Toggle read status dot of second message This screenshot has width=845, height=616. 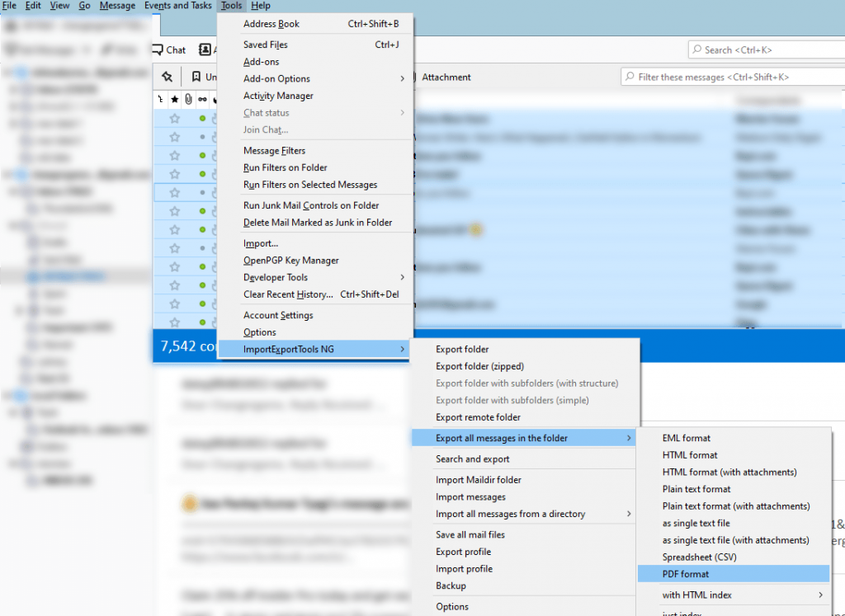[202, 137]
